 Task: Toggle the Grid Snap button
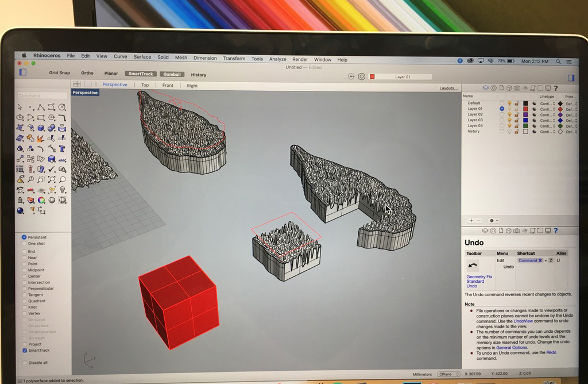[x=59, y=72]
